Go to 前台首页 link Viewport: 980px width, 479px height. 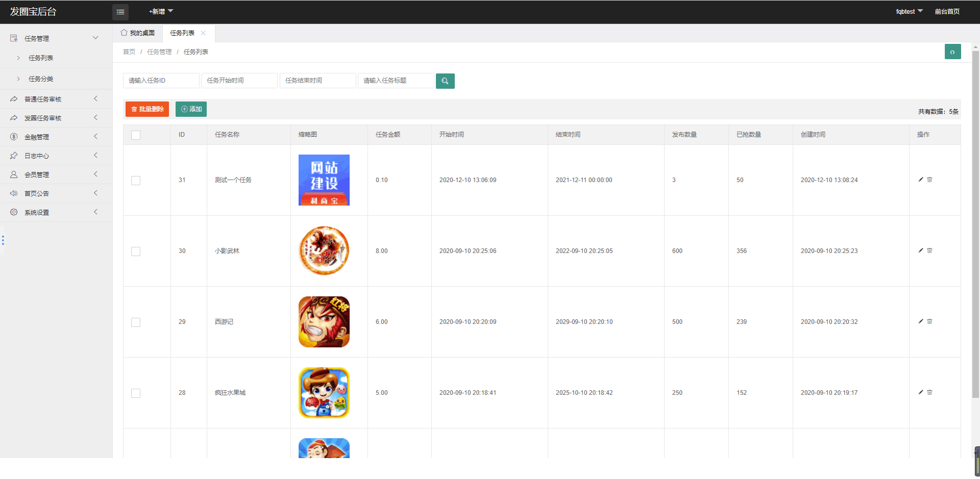pyautogui.click(x=947, y=11)
